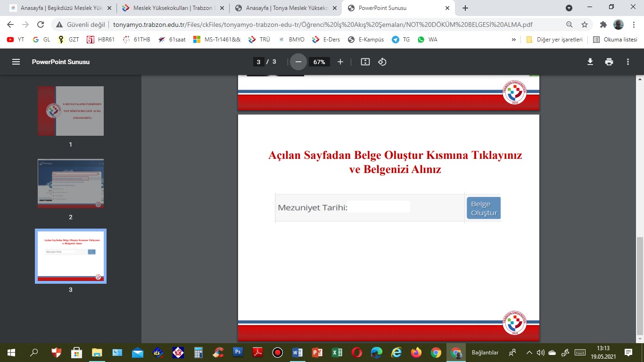The image size is (644, 362).
Task: Download the PDF file
Action: click(x=590, y=62)
